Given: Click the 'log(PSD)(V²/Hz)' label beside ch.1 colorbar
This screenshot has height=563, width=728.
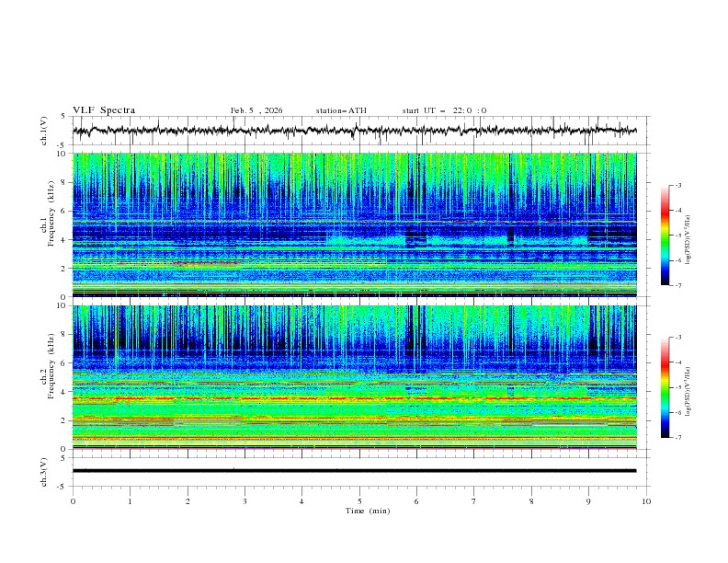Looking at the screenshot, I should [x=688, y=240].
